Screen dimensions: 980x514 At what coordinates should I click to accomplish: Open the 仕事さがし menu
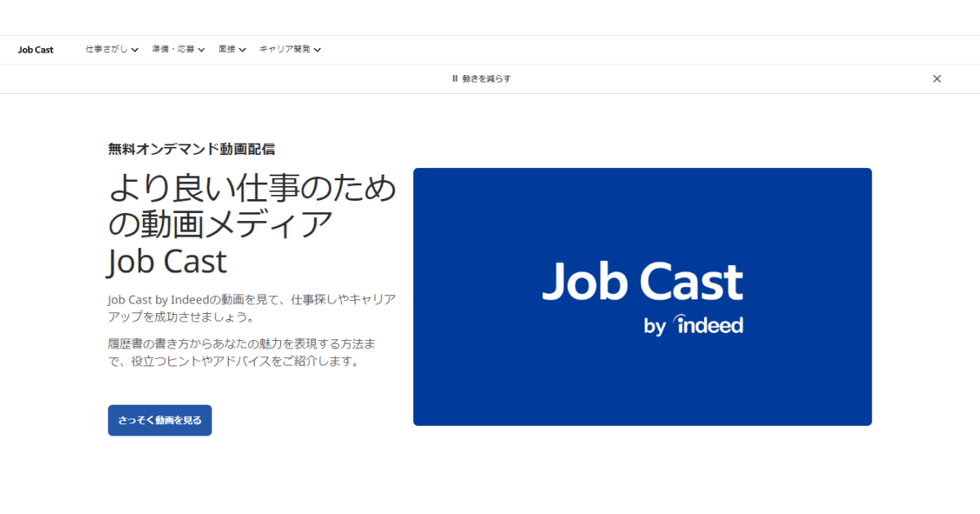(x=106, y=50)
